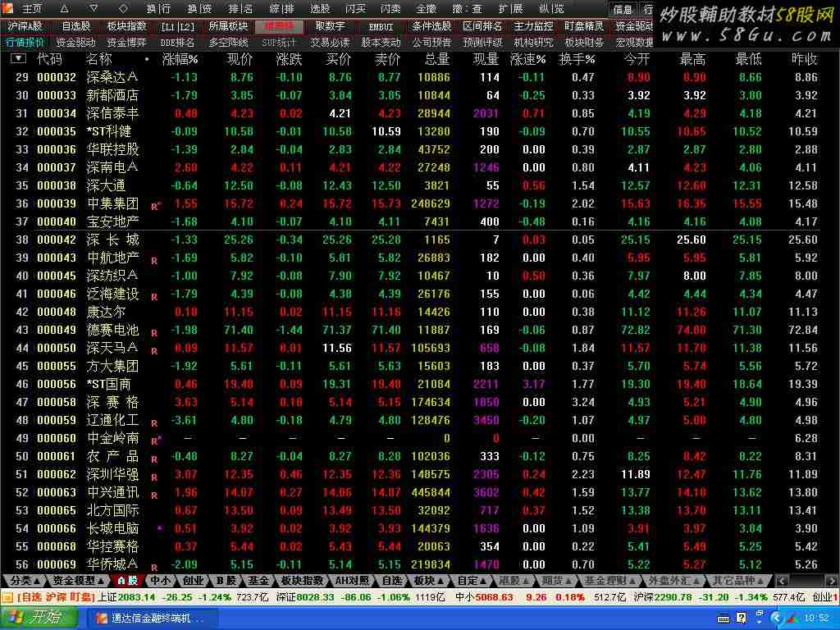The height and width of the screenshot is (630, 840).
Task: Expand the 港股 bottom tab menu
Action: (514, 580)
